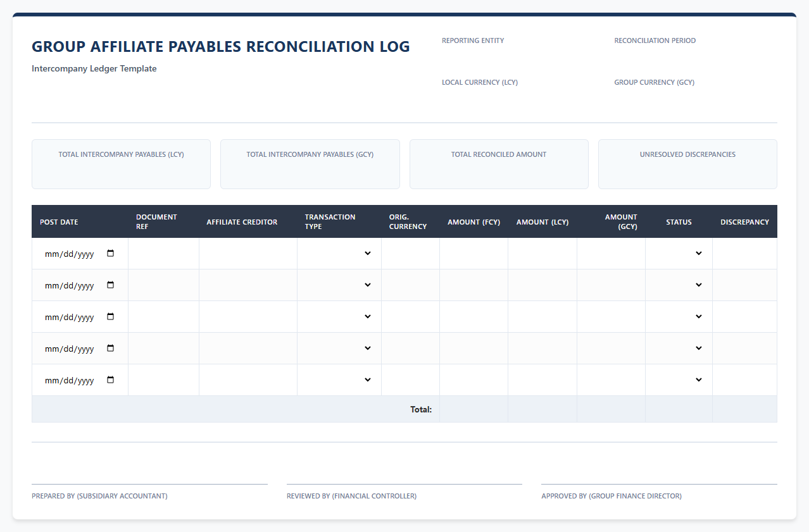Open the Status dropdown in the first row
This screenshot has height=532, width=809.
click(x=679, y=253)
